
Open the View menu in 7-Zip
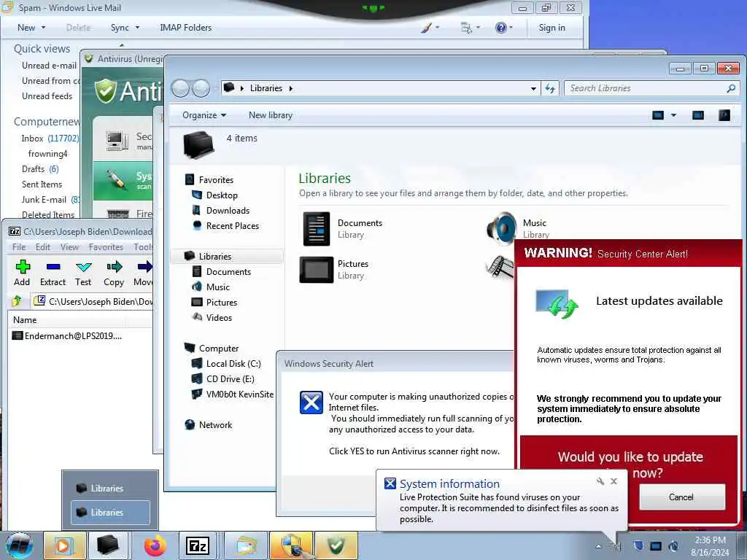click(x=69, y=246)
